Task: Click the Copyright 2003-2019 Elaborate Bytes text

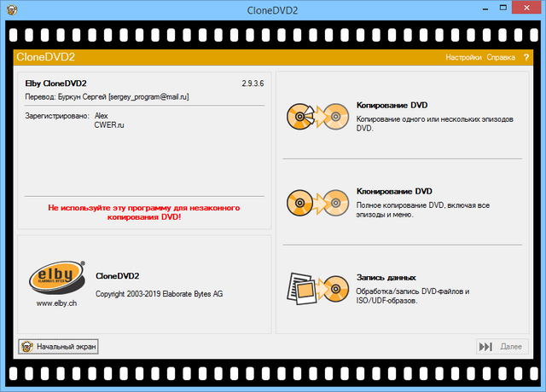Action: tap(160, 293)
